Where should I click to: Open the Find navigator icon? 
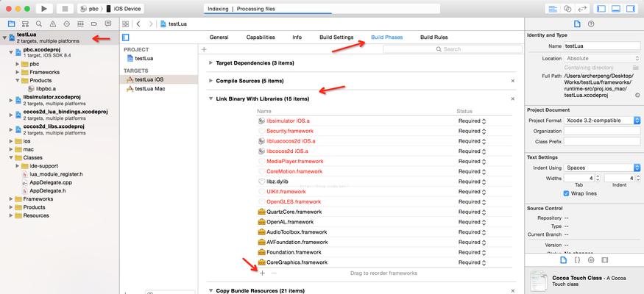click(x=38, y=24)
